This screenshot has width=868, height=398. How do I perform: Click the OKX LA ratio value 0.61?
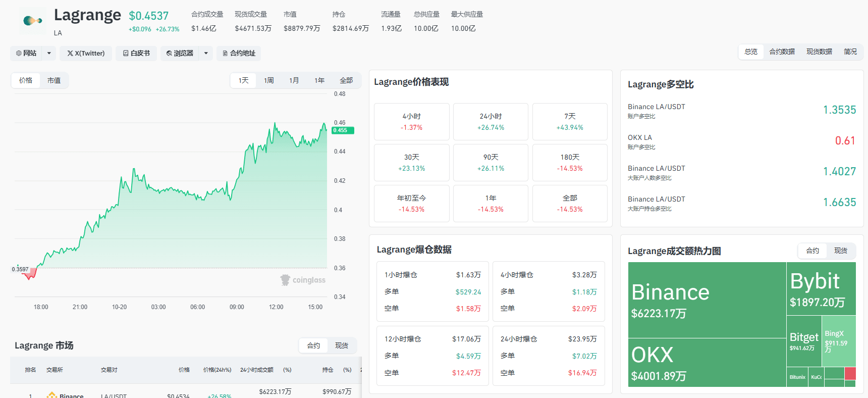[845, 141]
